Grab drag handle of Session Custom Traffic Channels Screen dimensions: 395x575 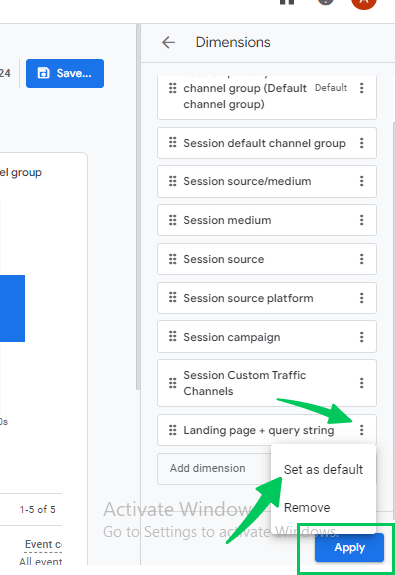point(172,383)
